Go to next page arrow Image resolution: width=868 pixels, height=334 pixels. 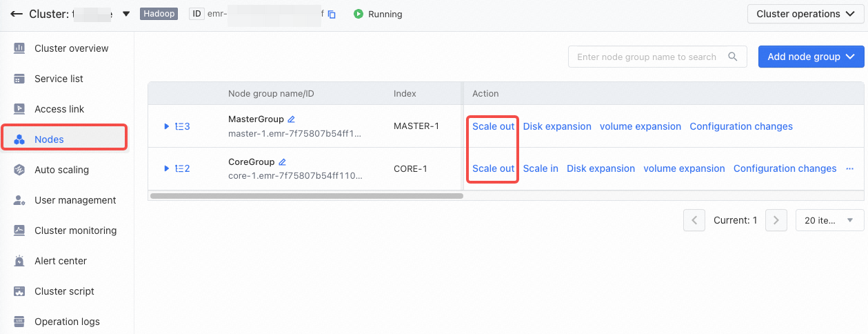(x=776, y=220)
